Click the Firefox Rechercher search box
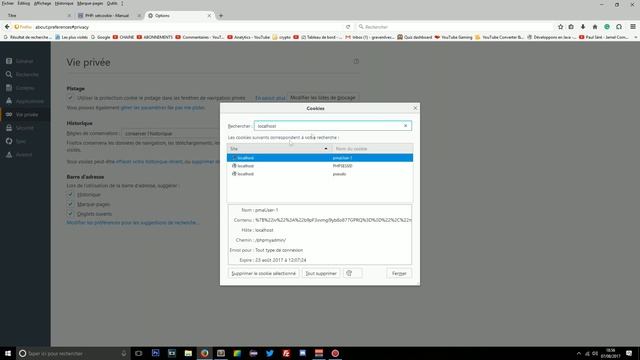The height and width of the screenshot is (360, 640). 455,27
